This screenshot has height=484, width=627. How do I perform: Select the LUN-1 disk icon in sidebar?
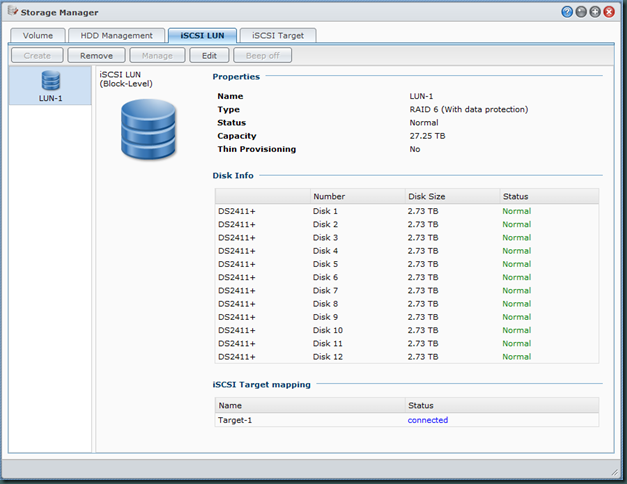click(x=50, y=81)
